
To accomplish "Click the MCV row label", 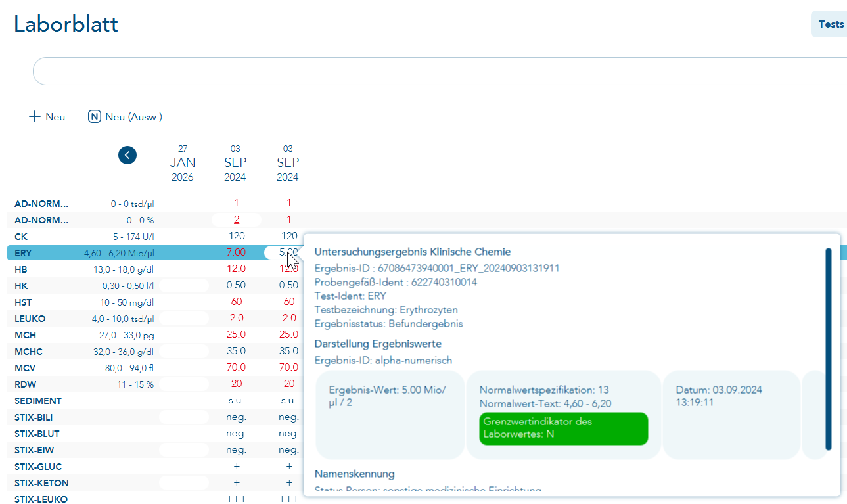I will point(26,368).
